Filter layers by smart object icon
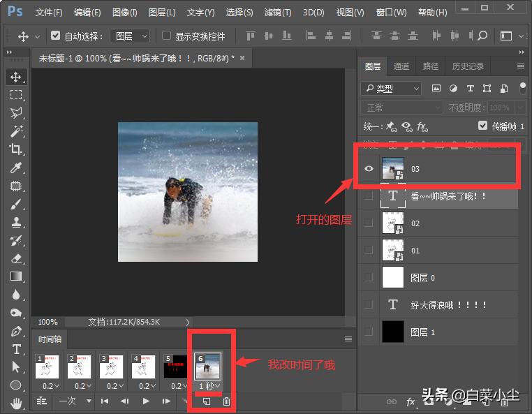Screen dimensions: 532x414 coord(504,89)
